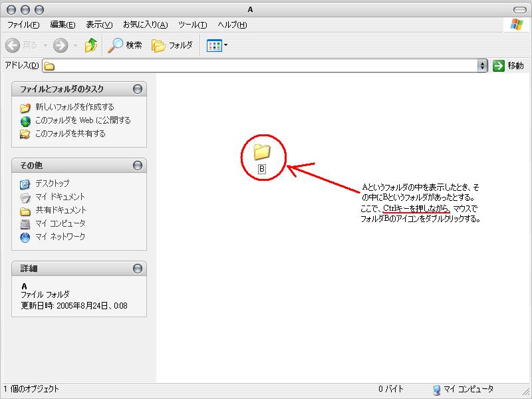Screen dimensions: 532x399
Task: Click 0 バイト status bar text
Action: (391, 389)
